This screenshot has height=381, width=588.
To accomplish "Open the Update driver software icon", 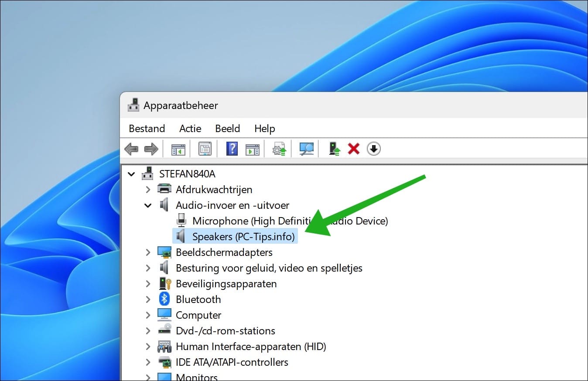I will point(278,149).
